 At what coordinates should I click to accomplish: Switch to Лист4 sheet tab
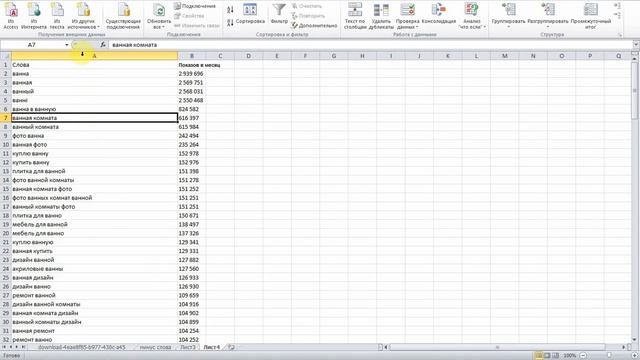[212, 347]
